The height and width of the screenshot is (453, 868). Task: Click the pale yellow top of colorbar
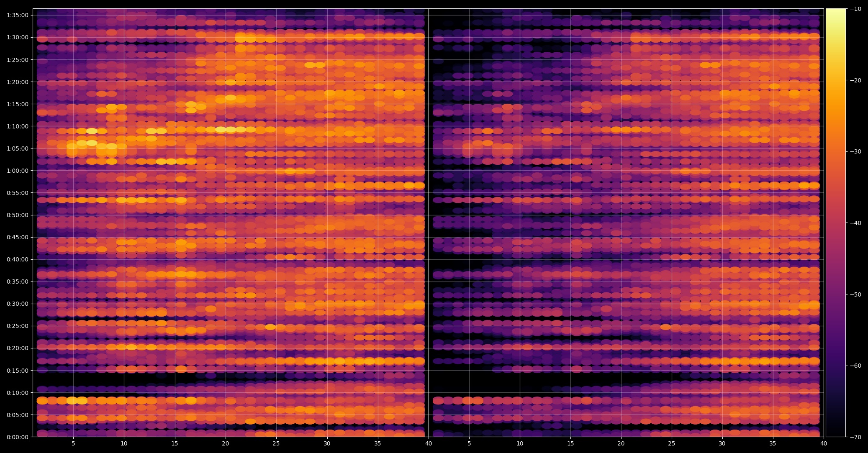coord(835,13)
